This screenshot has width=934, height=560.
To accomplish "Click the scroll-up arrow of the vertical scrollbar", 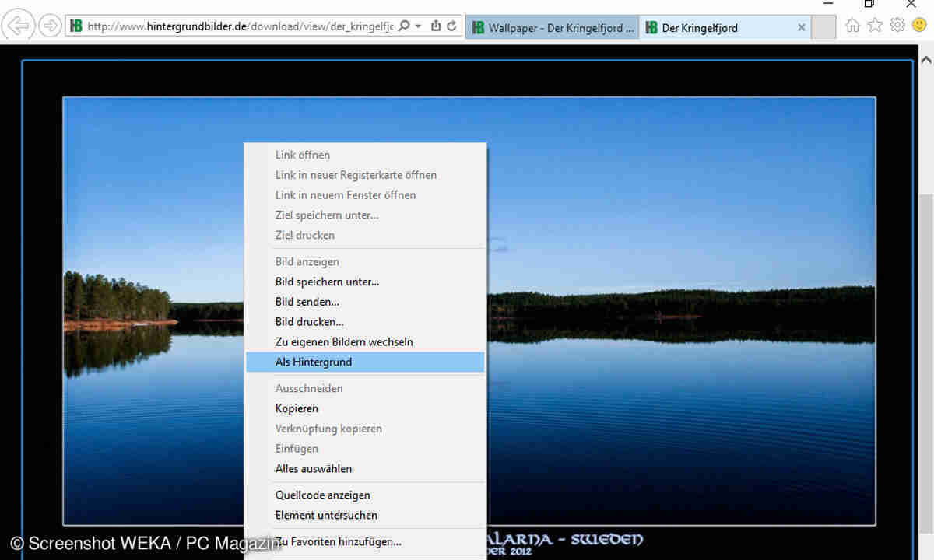I will [925, 60].
